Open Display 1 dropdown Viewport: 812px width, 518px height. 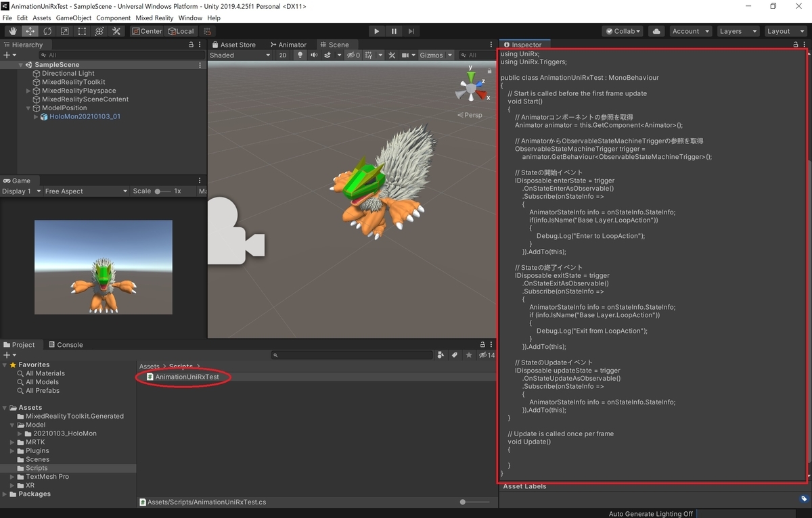pos(20,191)
